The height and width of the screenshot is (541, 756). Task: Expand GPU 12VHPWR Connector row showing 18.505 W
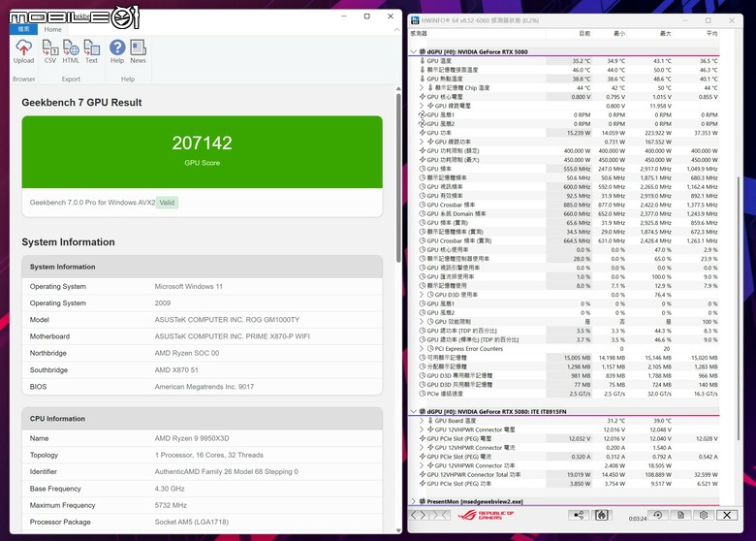422,465
